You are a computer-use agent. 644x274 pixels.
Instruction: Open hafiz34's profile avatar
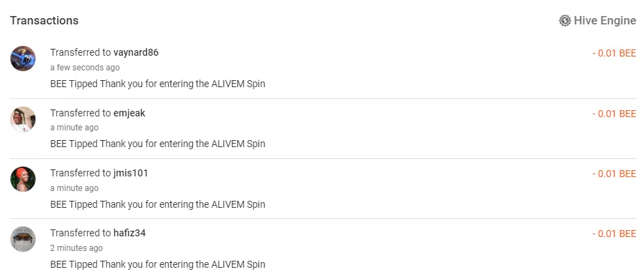tap(23, 239)
